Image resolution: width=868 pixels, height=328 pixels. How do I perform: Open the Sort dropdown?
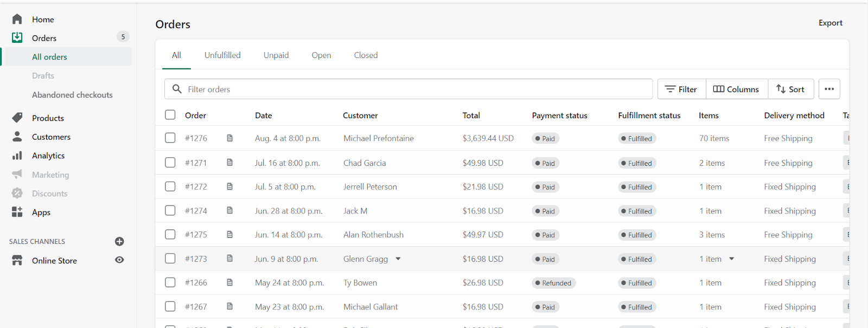(x=790, y=89)
